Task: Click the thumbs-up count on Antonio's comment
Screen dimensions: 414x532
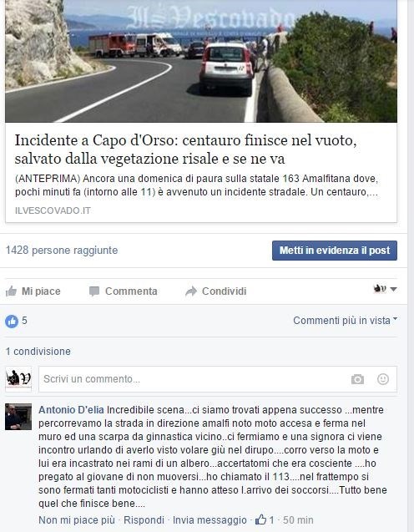Action: tap(265, 519)
